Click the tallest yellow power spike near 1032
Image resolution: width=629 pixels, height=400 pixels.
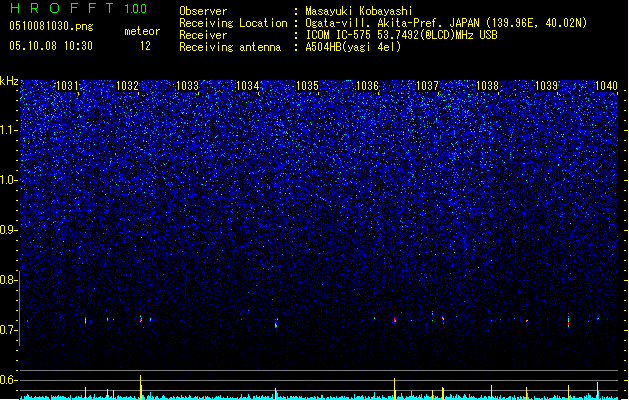(140, 387)
